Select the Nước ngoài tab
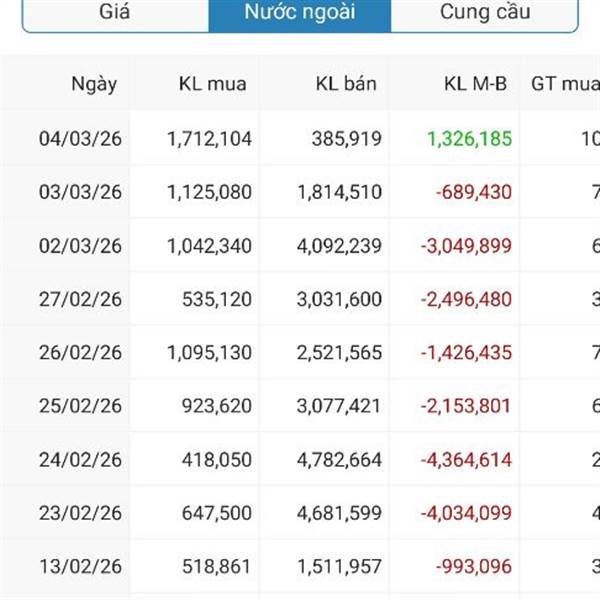This screenshot has height=600, width=600. 299,14
